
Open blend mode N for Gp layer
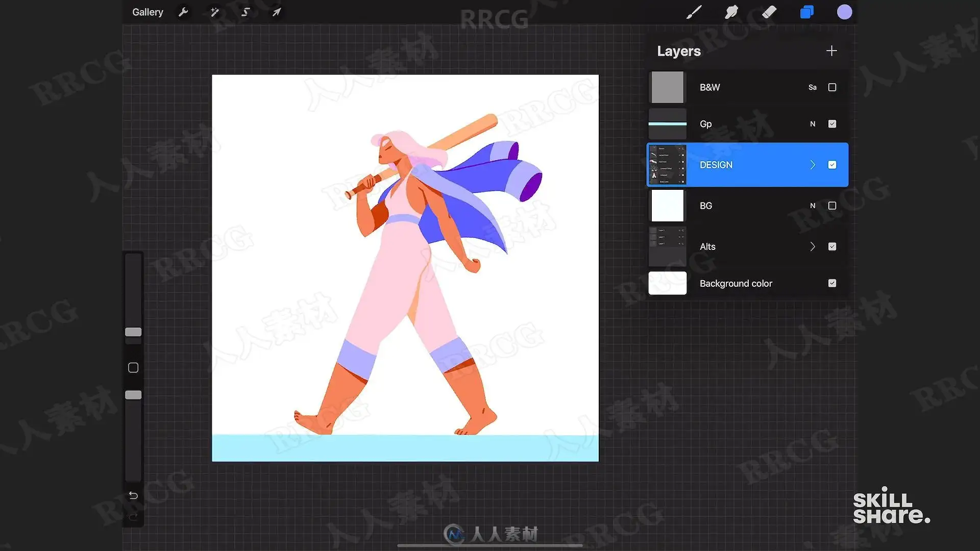click(813, 124)
